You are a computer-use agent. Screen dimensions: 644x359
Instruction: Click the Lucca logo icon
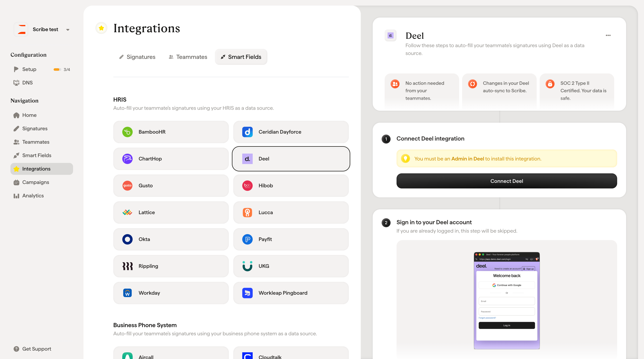pyautogui.click(x=247, y=212)
